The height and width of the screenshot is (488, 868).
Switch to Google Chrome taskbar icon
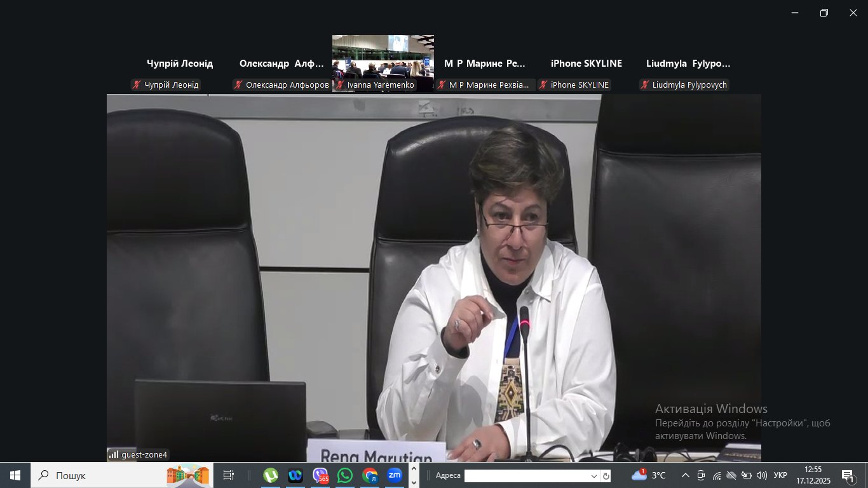[370, 475]
